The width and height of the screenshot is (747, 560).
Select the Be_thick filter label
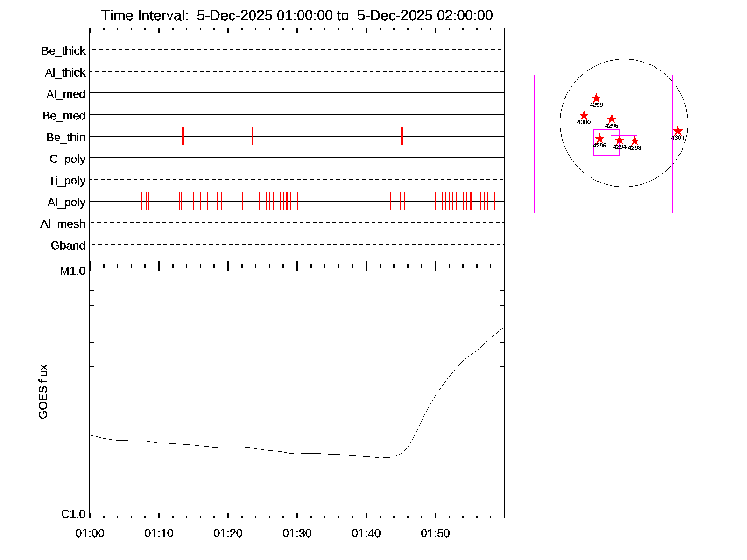click(63, 51)
